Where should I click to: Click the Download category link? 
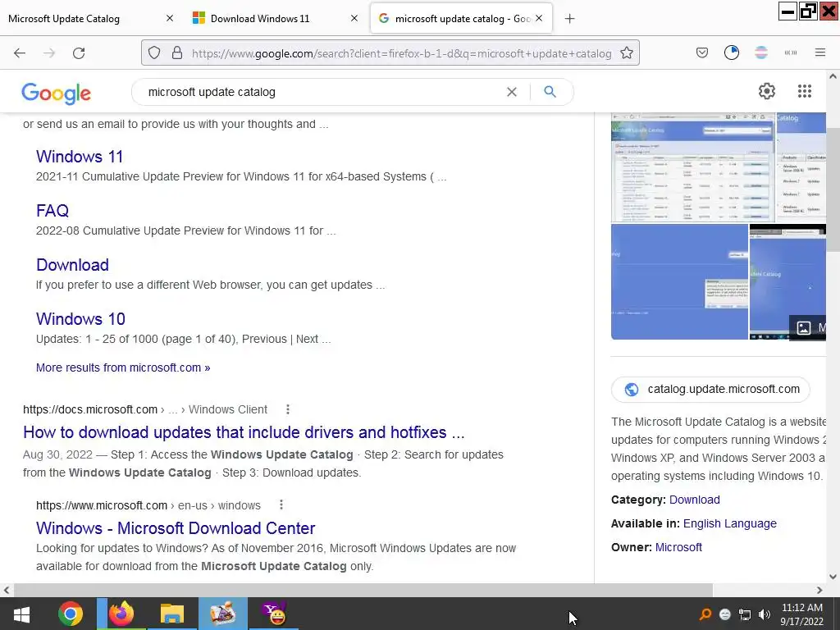(694, 500)
